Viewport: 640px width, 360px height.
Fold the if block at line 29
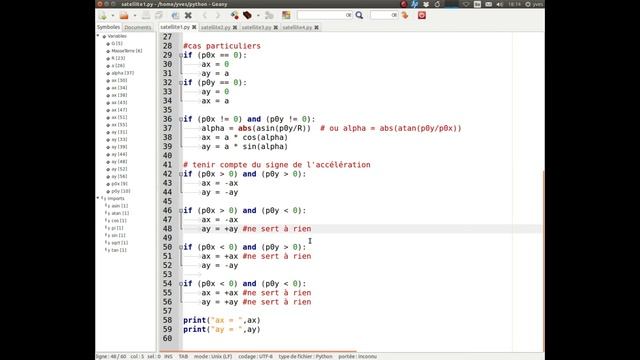[181, 55]
